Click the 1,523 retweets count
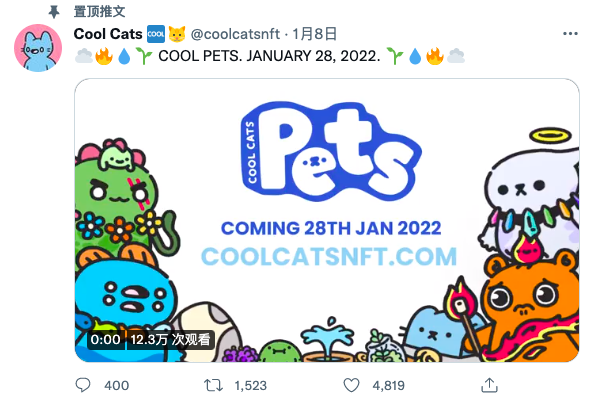This screenshot has height=404, width=595. point(250,385)
